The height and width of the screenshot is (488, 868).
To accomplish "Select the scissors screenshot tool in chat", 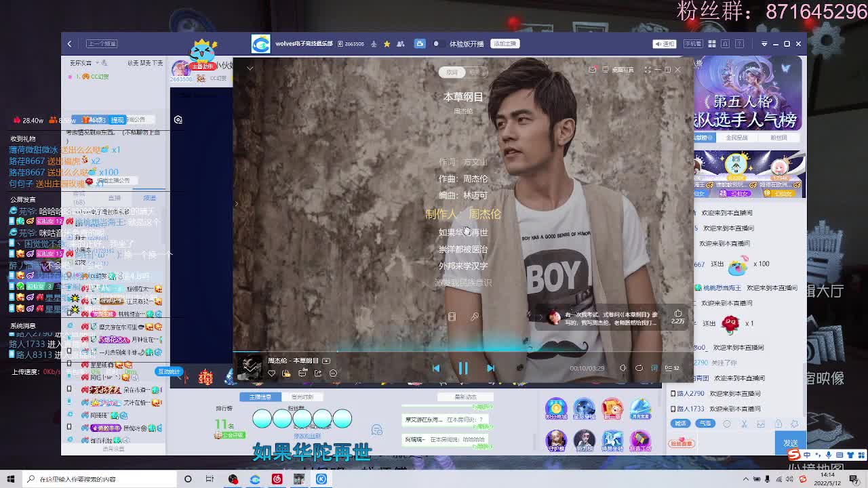I will (x=744, y=424).
